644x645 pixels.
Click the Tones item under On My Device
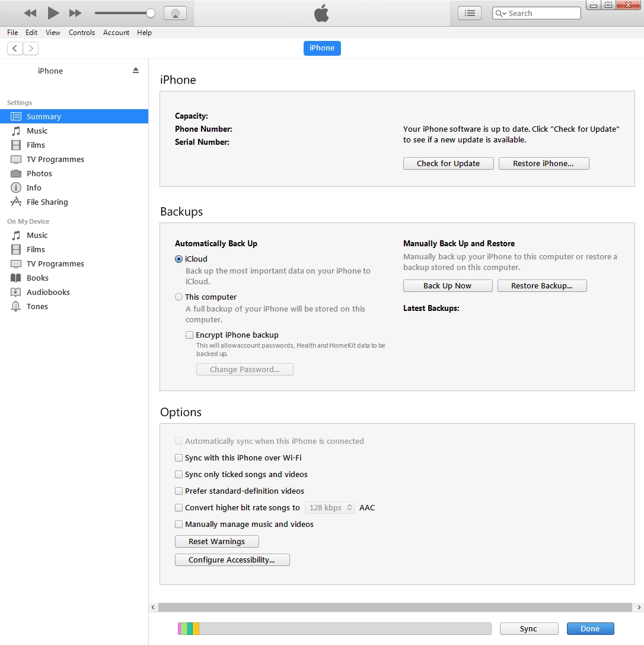(37, 306)
